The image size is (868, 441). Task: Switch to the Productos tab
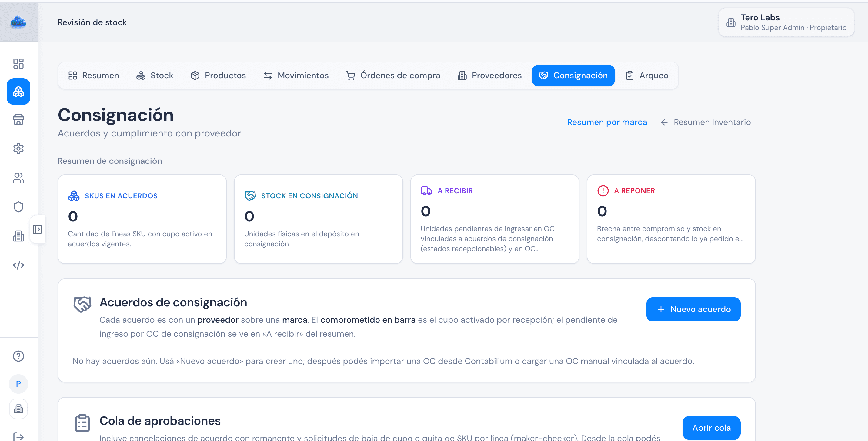click(218, 76)
